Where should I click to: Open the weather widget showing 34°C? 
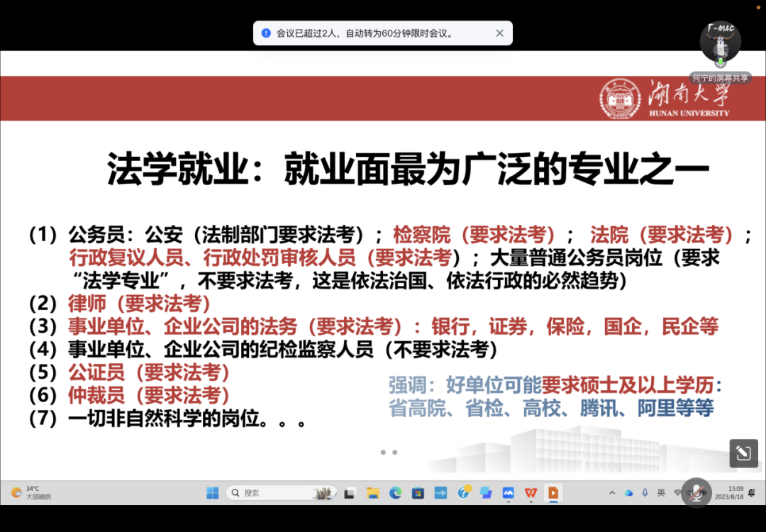(30, 493)
